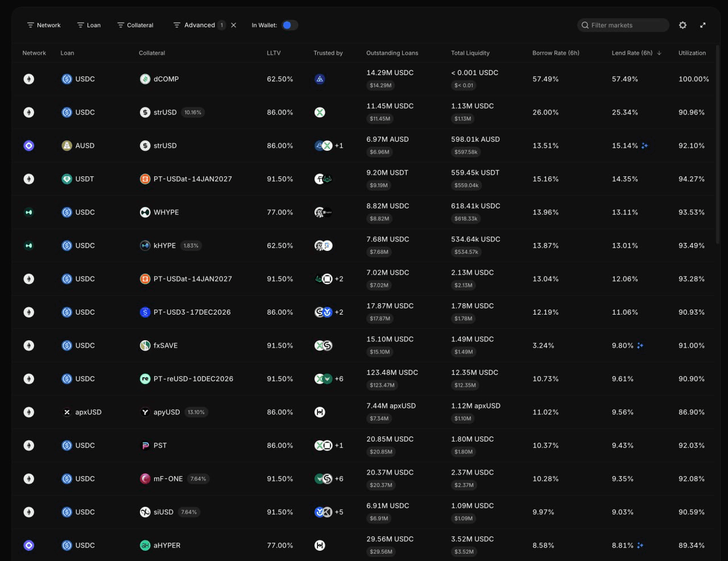Open the settings gear icon
This screenshot has width=728, height=561.
(x=682, y=25)
